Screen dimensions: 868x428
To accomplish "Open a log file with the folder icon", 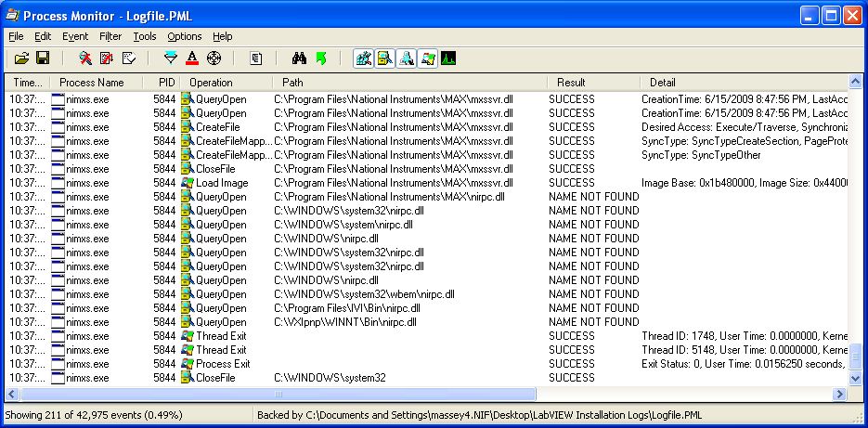I will [21, 58].
